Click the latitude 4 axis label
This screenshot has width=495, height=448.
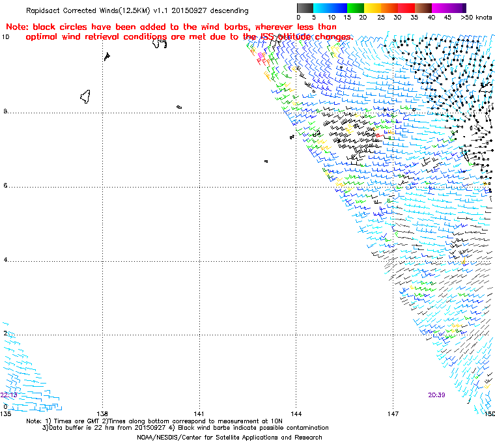tap(5, 260)
